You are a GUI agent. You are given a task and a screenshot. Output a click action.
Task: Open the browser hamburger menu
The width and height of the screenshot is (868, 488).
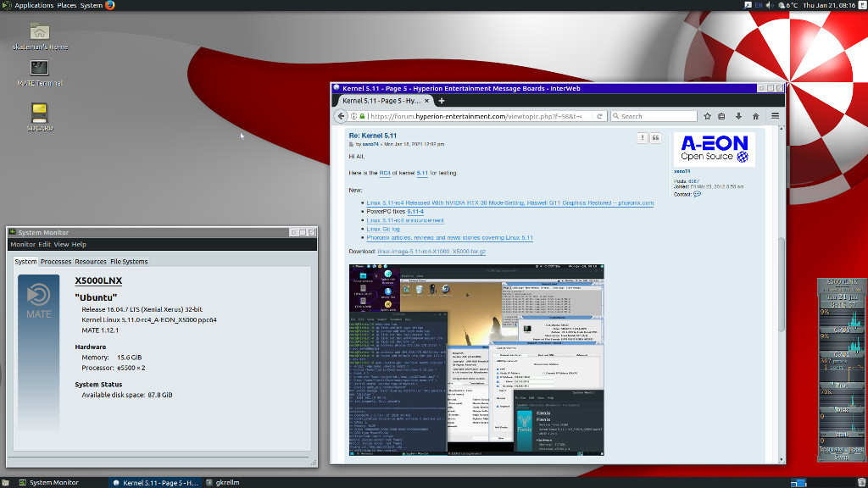775,116
